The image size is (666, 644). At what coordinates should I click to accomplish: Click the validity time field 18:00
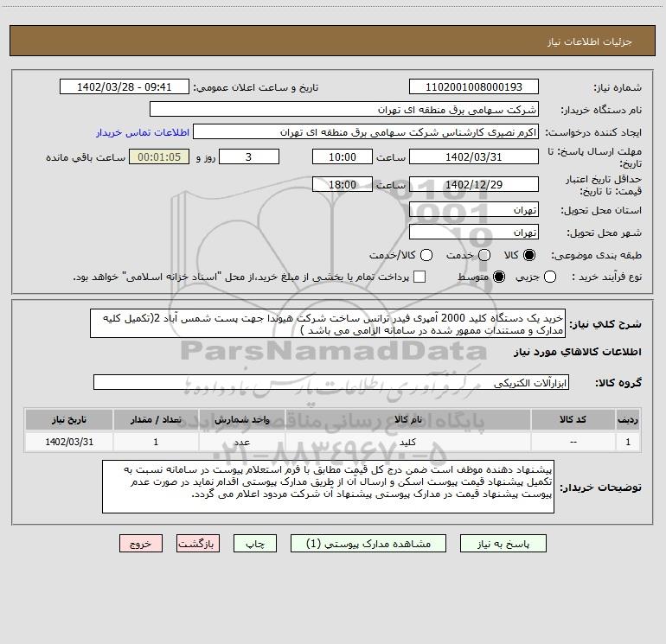click(343, 184)
